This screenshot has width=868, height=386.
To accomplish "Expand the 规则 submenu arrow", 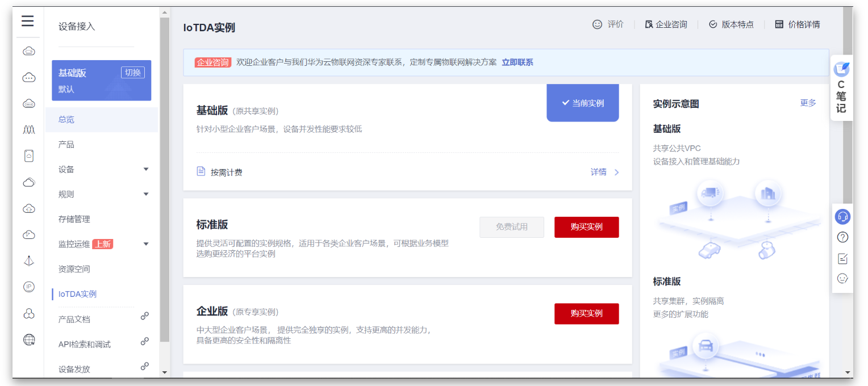I will click(146, 194).
